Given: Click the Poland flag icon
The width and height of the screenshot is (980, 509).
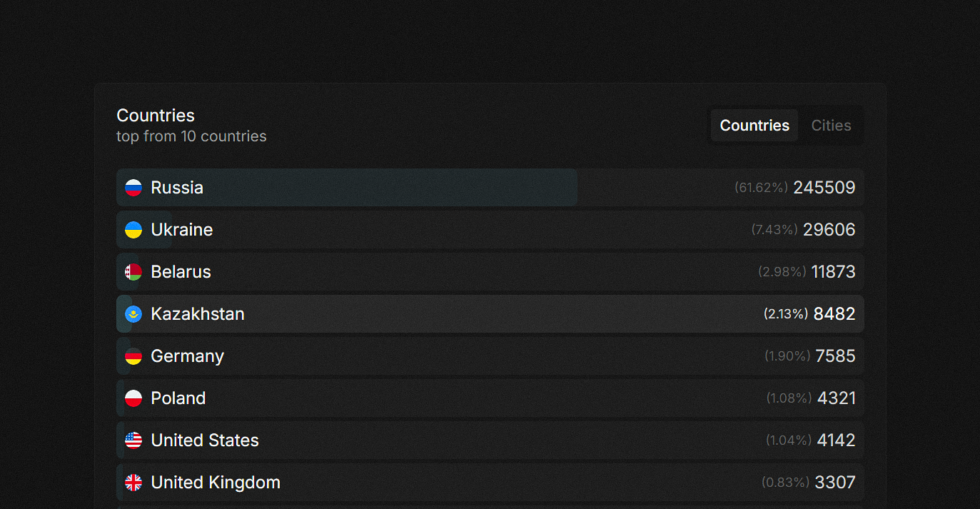Looking at the screenshot, I should (x=133, y=398).
